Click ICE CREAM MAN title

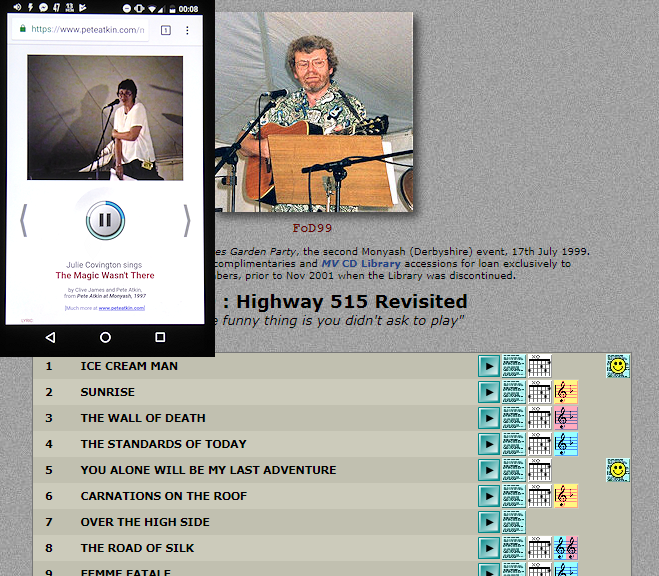tap(129, 366)
